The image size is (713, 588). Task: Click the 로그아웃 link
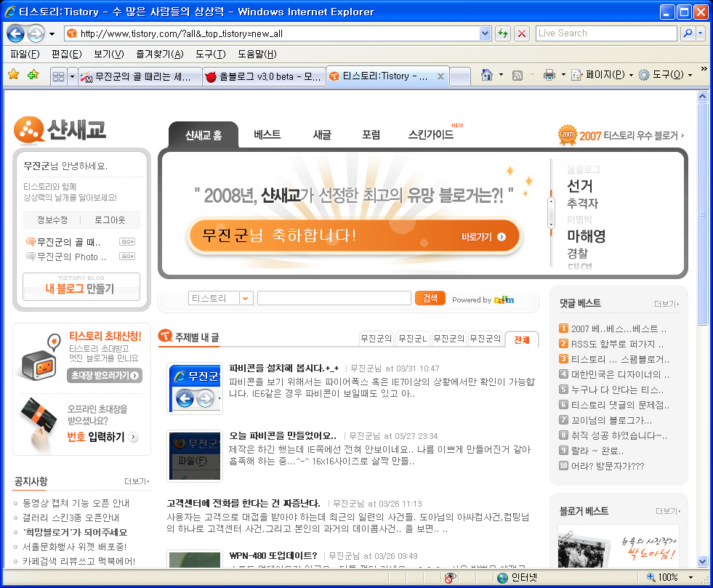110,220
